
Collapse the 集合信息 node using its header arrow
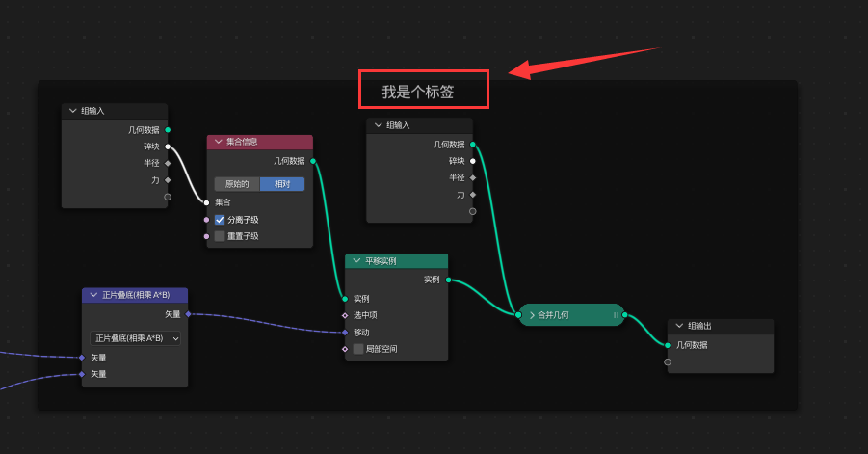coord(218,143)
